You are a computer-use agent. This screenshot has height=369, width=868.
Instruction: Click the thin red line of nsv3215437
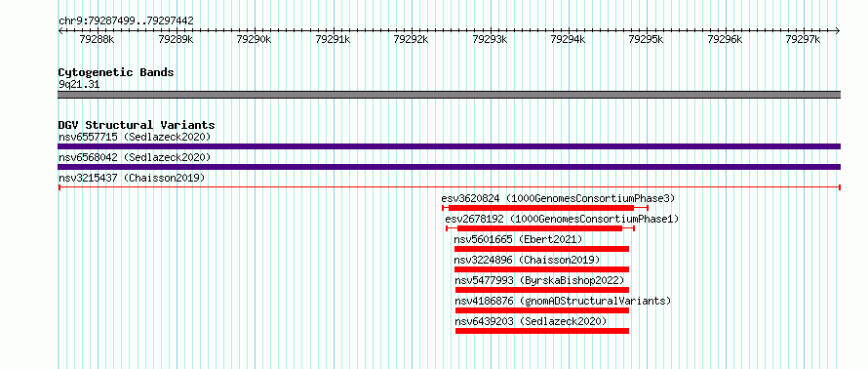(449, 187)
